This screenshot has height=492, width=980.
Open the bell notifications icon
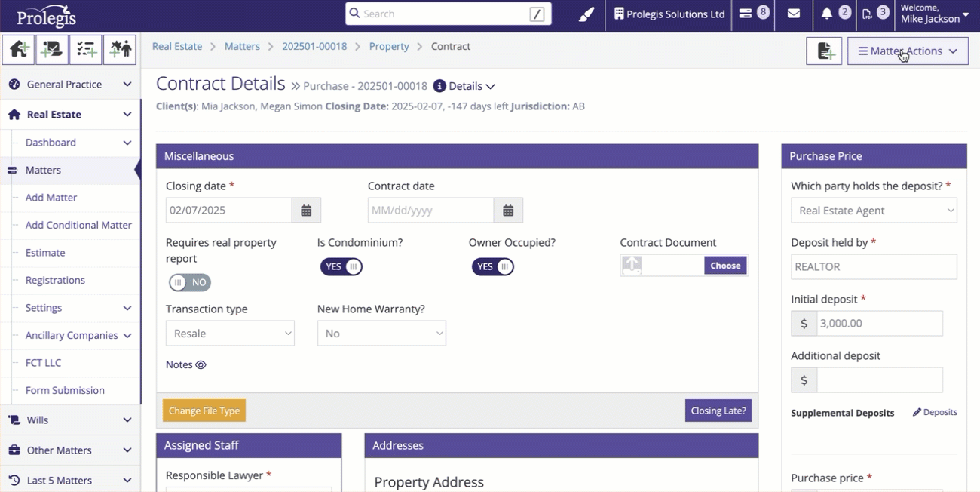tap(827, 14)
